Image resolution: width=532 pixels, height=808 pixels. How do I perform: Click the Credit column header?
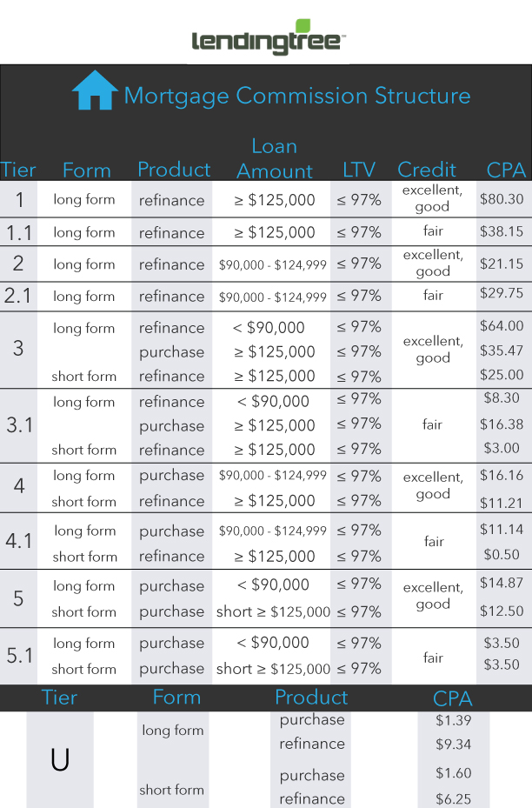tap(427, 170)
